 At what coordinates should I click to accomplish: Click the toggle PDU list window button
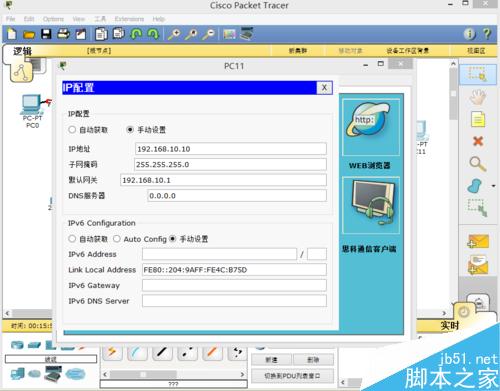(x=292, y=376)
